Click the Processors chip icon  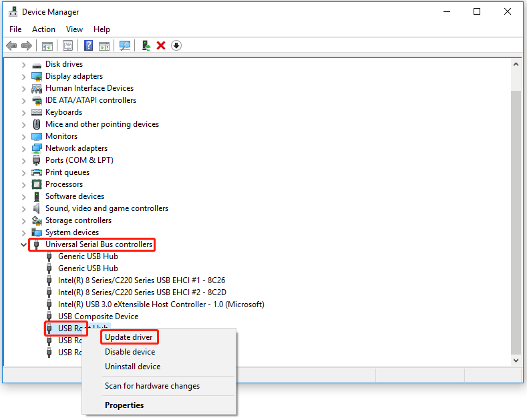pyautogui.click(x=37, y=184)
